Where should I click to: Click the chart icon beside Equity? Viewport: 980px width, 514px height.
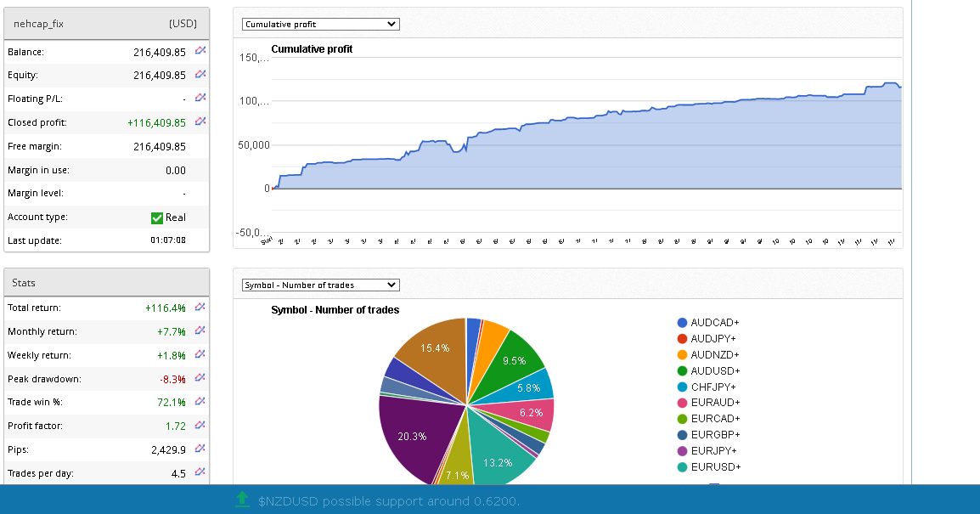click(x=200, y=75)
